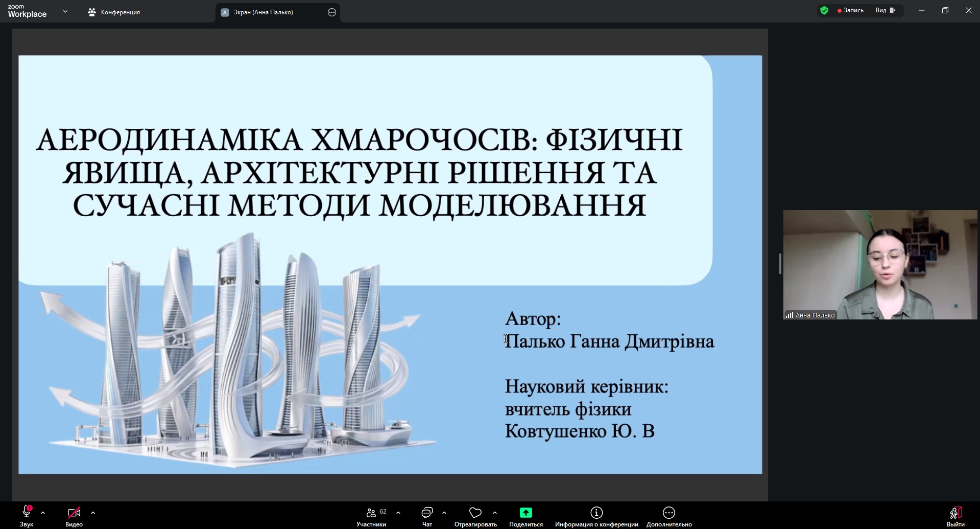Switch to the Конференция tab
This screenshot has width=980, height=529.
point(114,12)
